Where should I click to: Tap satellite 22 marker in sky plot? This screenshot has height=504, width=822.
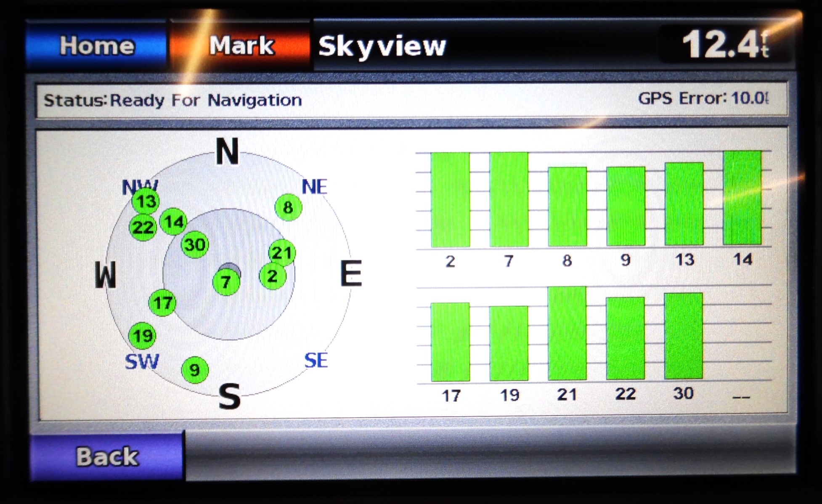coord(143,227)
